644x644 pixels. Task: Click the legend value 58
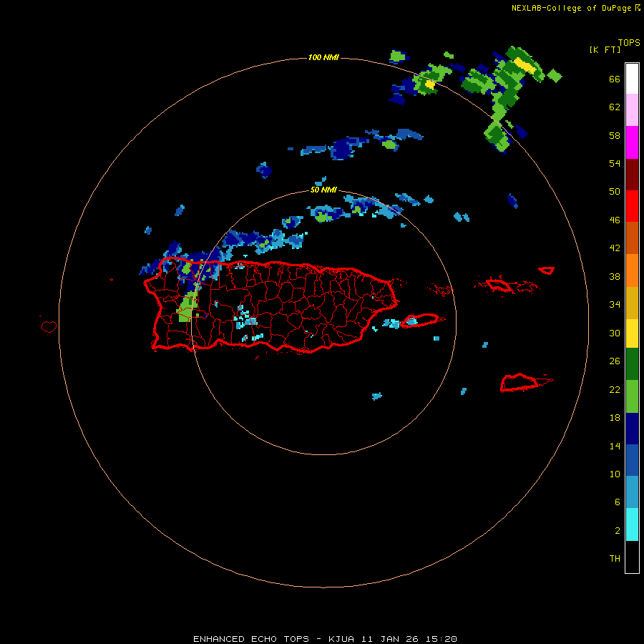pyautogui.click(x=615, y=135)
